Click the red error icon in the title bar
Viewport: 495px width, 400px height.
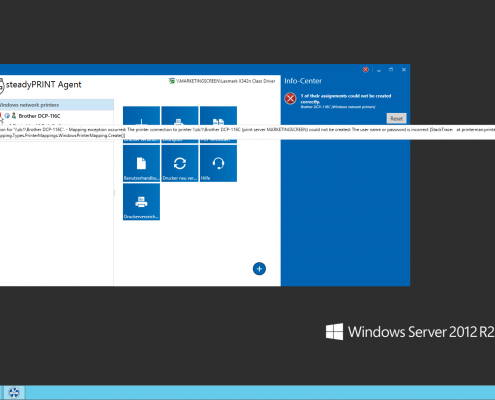pos(366,70)
